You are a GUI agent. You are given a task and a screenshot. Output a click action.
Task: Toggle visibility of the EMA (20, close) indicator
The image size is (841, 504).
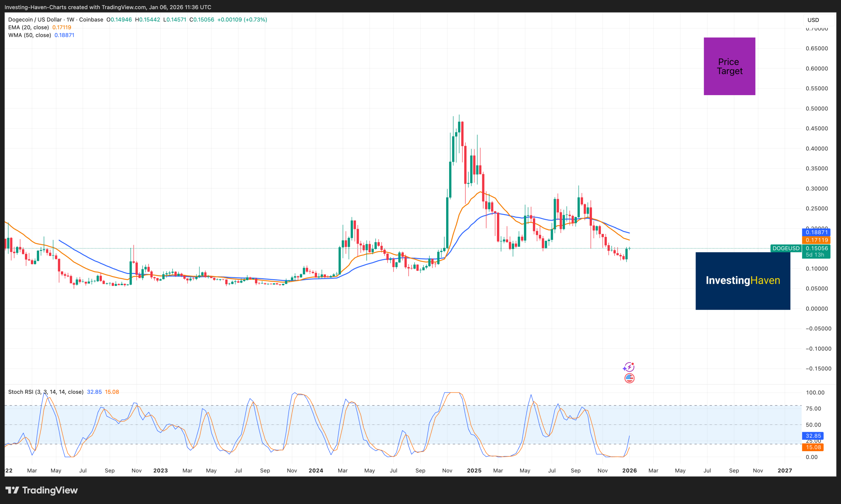point(28,27)
